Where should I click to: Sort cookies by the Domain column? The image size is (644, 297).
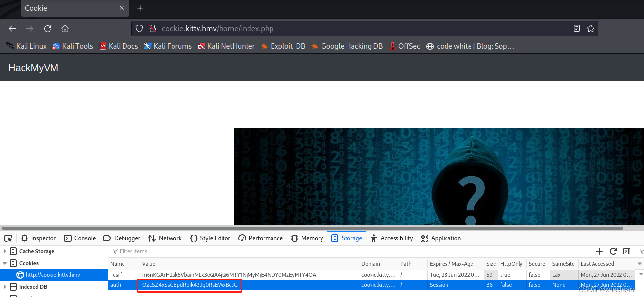point(378,264)
